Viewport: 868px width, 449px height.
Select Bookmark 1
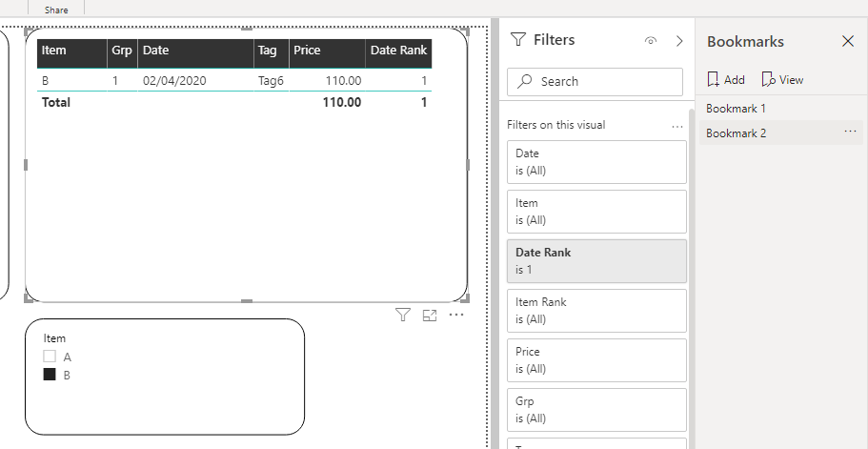tap(736, 109)
